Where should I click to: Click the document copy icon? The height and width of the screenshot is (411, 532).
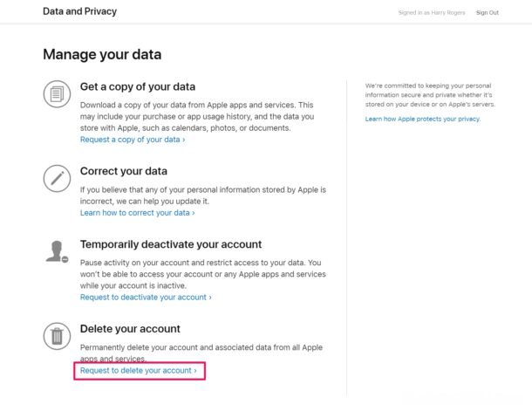[57, 94]
